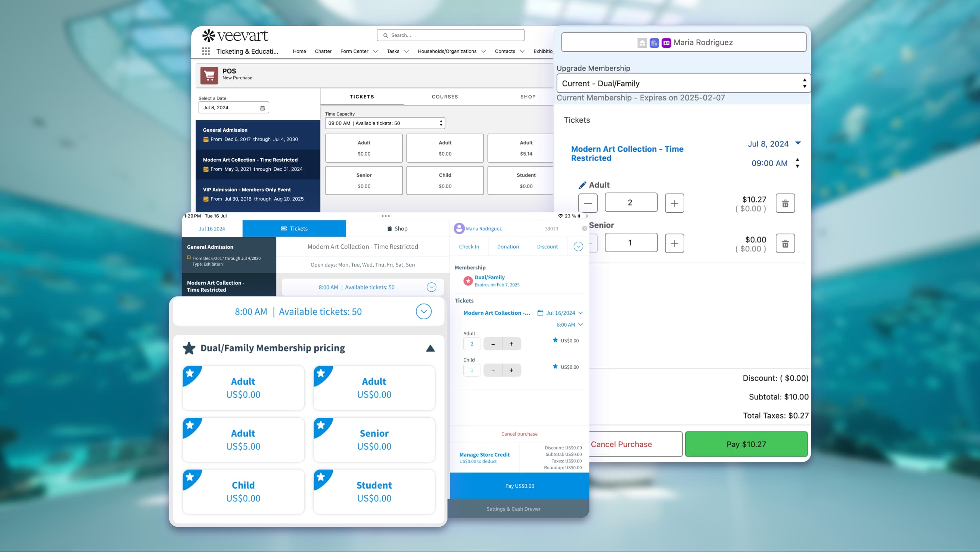Click Maria Rodriguez's avatar icon on tablet POS

tap(459, 228)
